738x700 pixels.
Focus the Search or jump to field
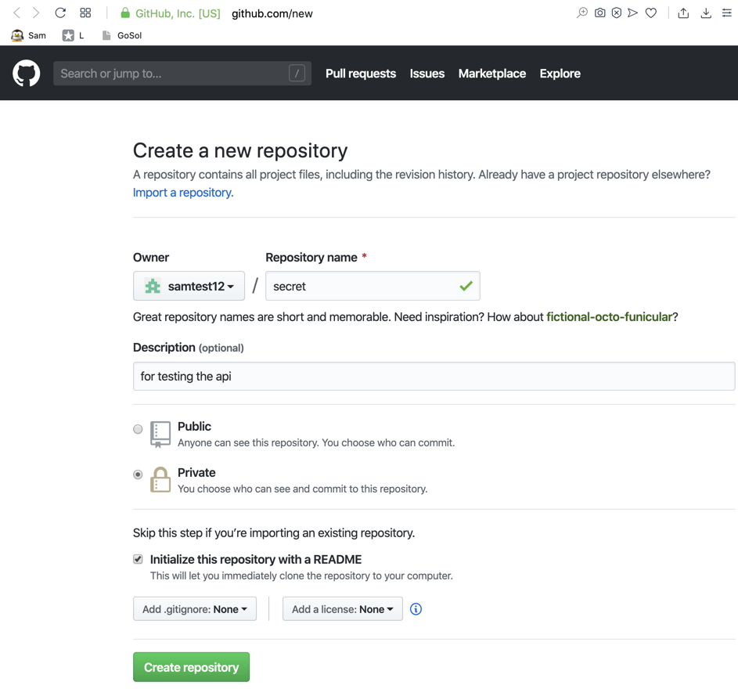pos(172,74)
